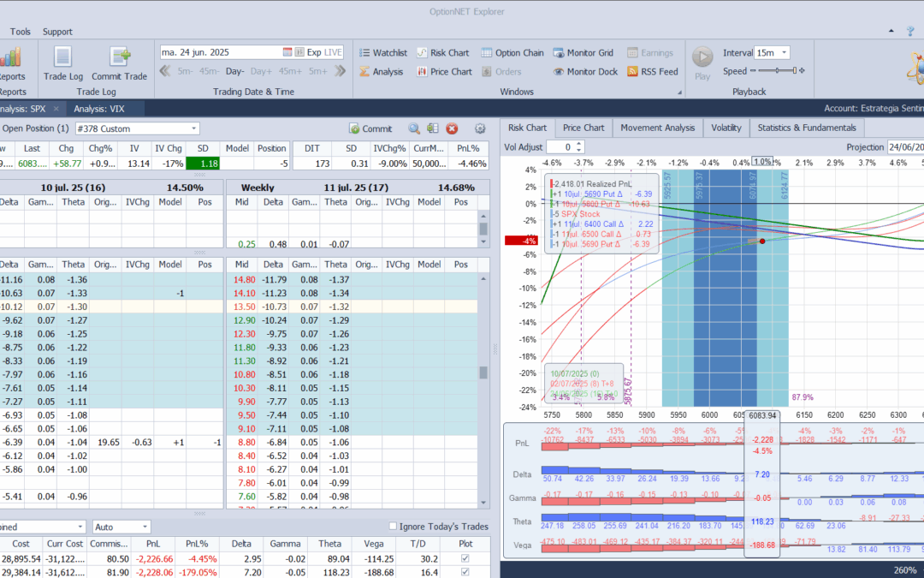The width and height of the screenshot is (924, 578).
Task: Click the Commit Trade icon
Action: point(120,57)
